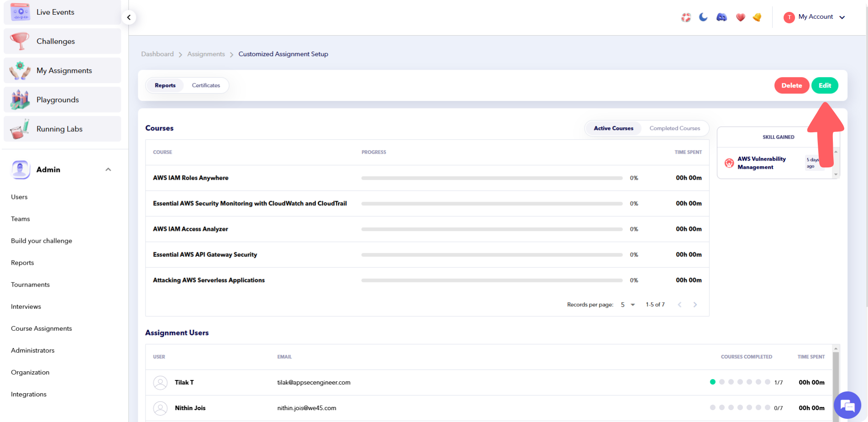
Task: Select the Live Events icon in sidebar
Action: click(x=19, y=12)
